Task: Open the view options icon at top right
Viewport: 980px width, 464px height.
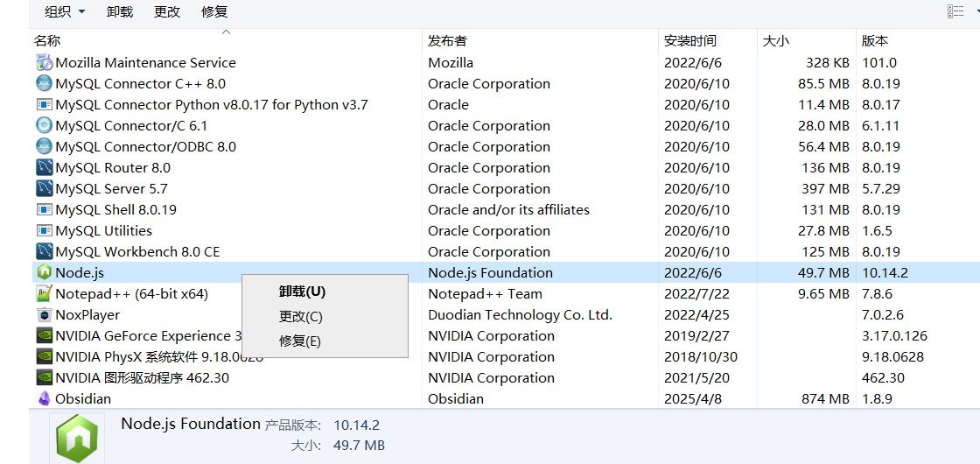Action: pos(955,11)
